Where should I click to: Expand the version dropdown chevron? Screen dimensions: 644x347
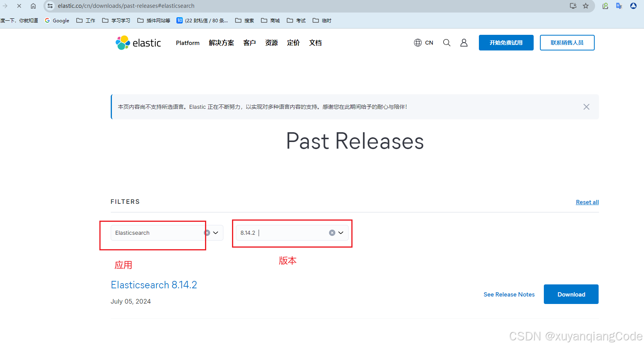point(341,233)
